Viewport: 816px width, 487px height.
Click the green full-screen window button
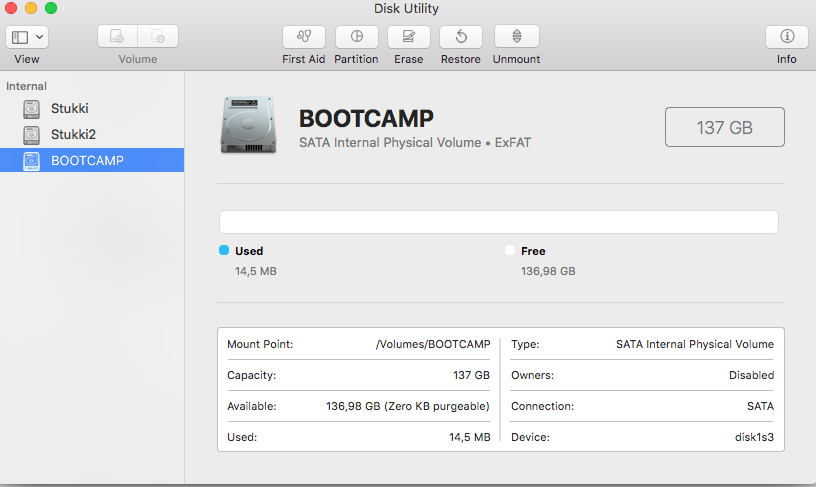(51, 9)
